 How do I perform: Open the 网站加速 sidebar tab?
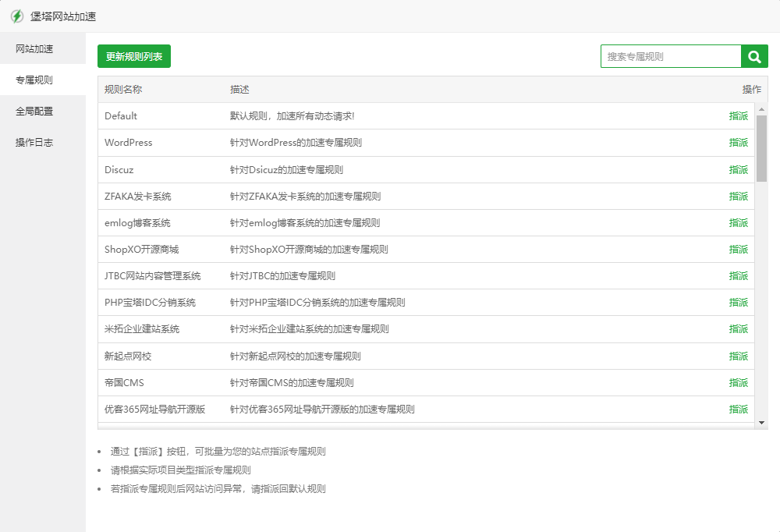coord(43,49)
